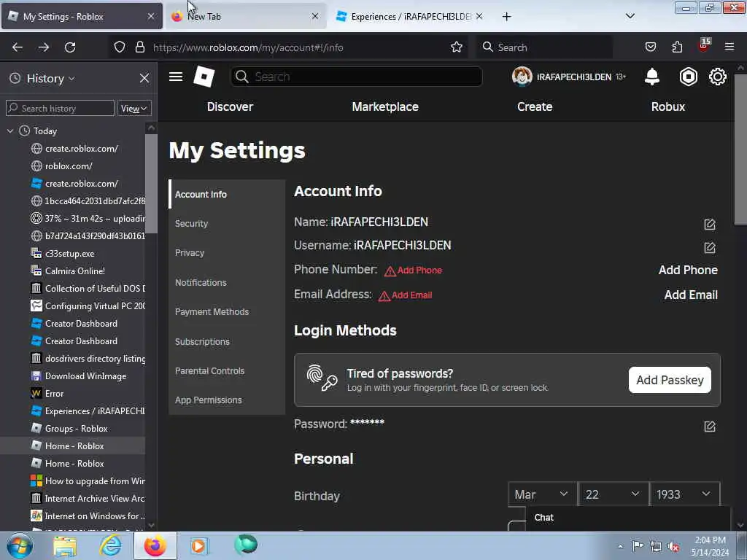Close the New Tab tab
The image size is (747, 560).
click(x=315, y=16)
